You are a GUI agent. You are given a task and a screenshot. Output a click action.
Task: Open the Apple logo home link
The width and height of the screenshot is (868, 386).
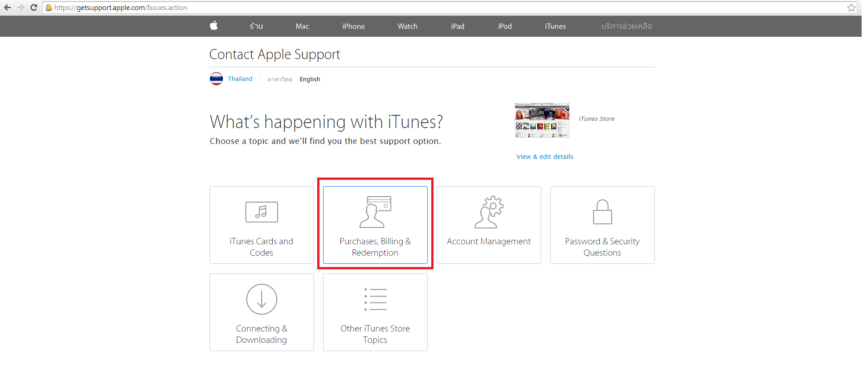click(x=214, y=26)
